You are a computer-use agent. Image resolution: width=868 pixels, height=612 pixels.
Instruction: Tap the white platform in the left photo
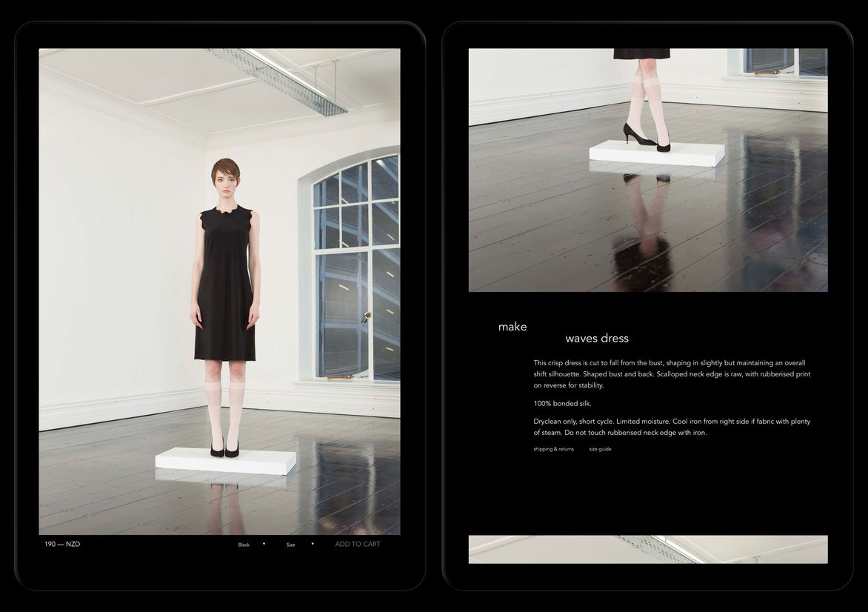225,461
